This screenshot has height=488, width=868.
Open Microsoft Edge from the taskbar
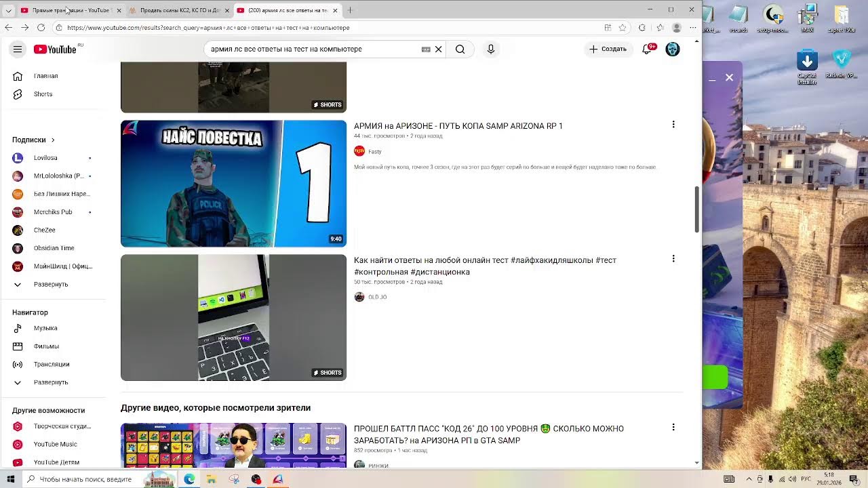189,479
